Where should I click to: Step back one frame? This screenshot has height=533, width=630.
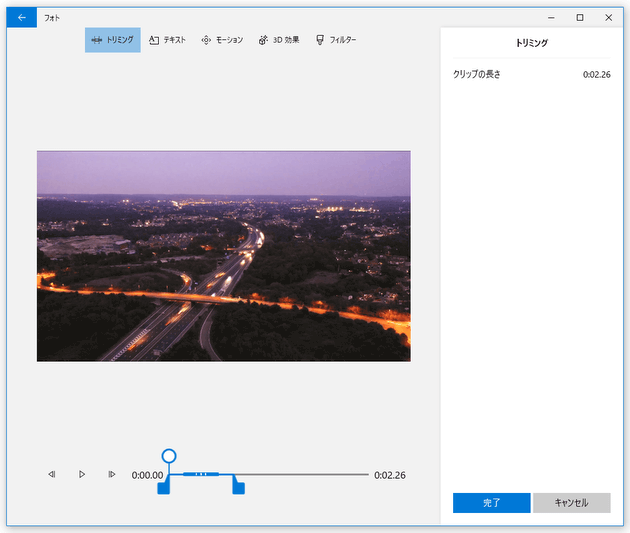pyautogui.click(x=51, y=474)
